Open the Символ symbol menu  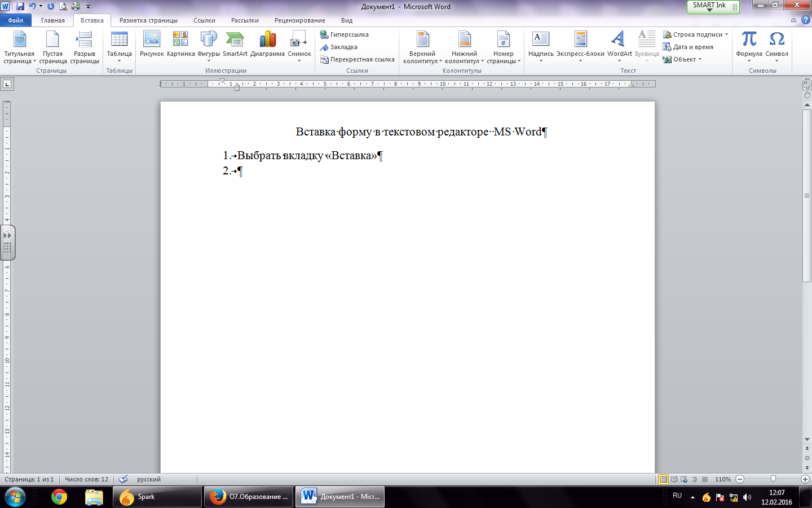pos(776,47)
